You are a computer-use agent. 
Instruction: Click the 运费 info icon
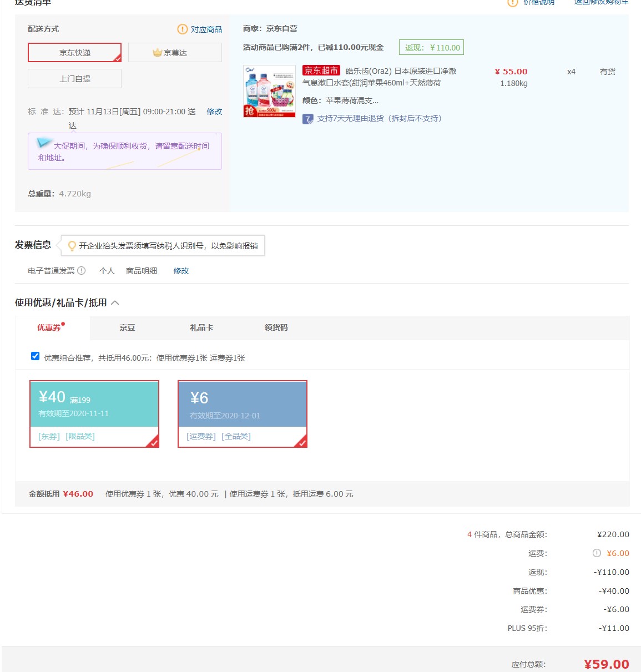pyautogui.click(x=597, y=553)
